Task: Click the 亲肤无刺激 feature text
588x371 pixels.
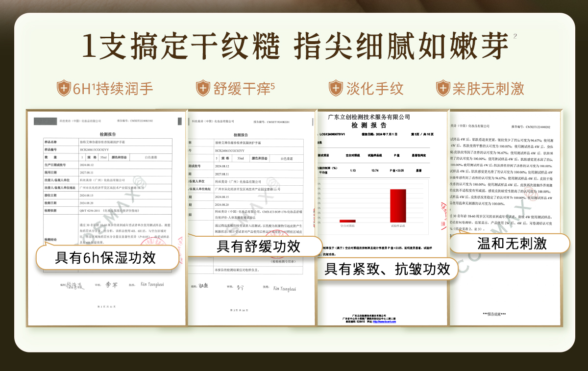Action: tap(488, 89)
